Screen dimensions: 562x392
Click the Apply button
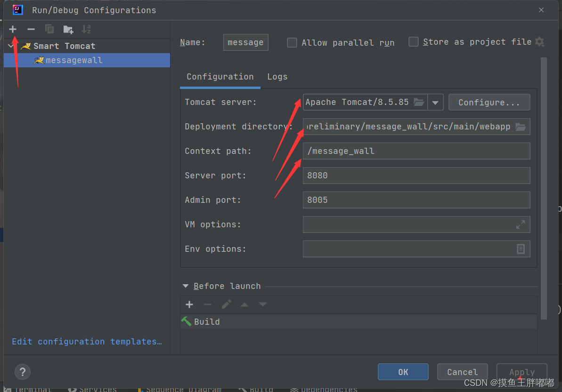coord(522,372)
